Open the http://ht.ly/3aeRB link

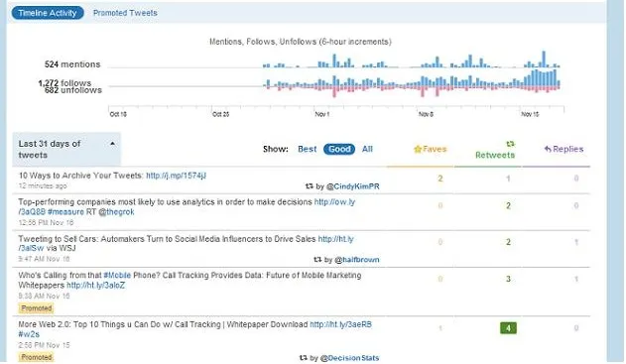[341, 324]
